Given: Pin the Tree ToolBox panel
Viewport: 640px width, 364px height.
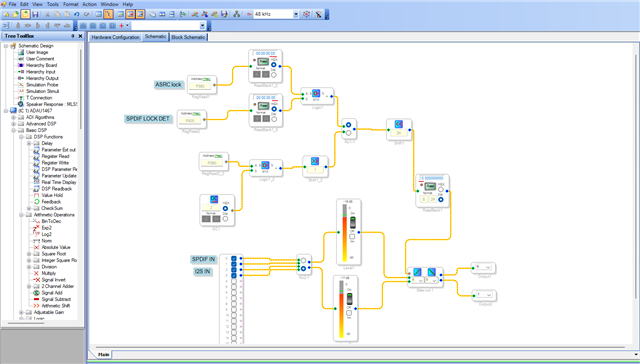Looking at the screenshot, I should point(73,36).
